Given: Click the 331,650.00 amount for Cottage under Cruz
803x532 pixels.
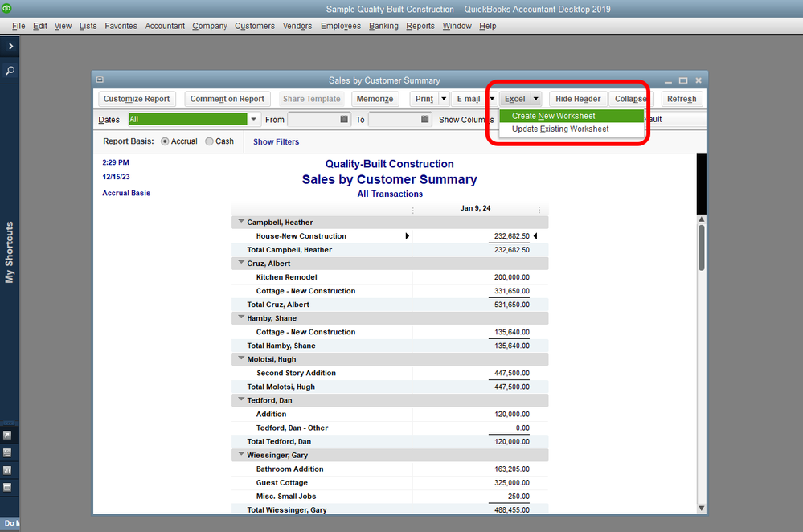Looking at the screenshot, I should 511,291.
